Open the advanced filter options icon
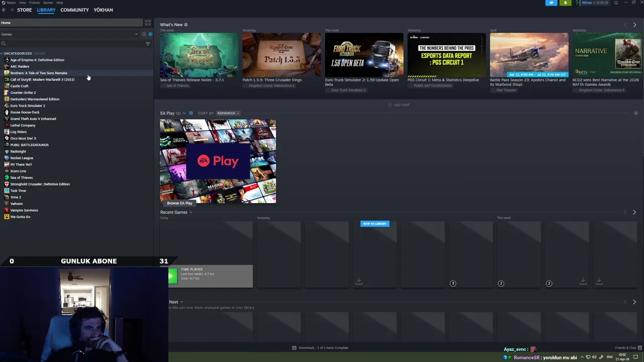644x362 pixels. (147, 44)
